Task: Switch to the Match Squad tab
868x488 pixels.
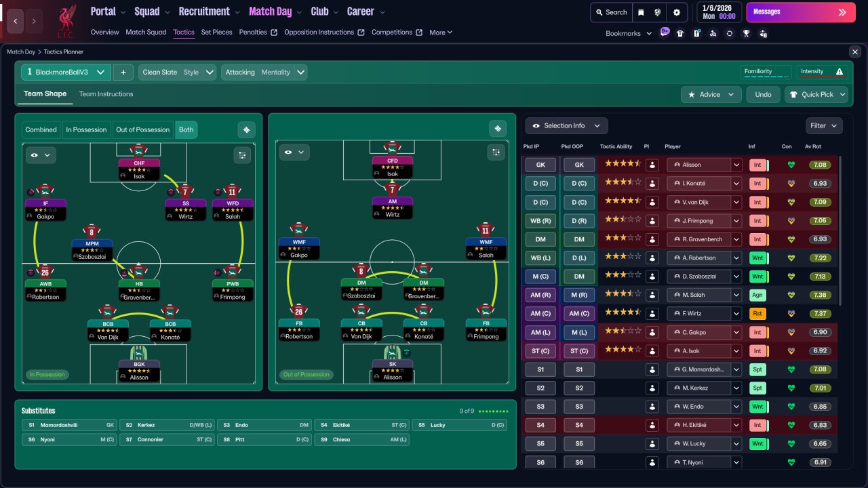Action: coord(146,33)
